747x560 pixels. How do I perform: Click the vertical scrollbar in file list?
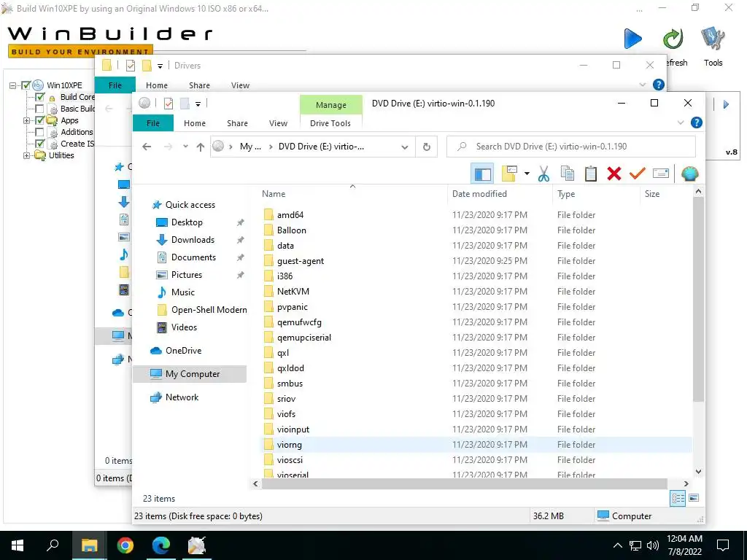[698, 299]
